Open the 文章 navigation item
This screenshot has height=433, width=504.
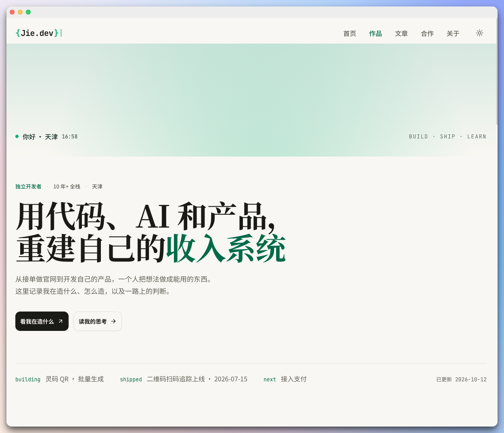[x=402, y=33]
